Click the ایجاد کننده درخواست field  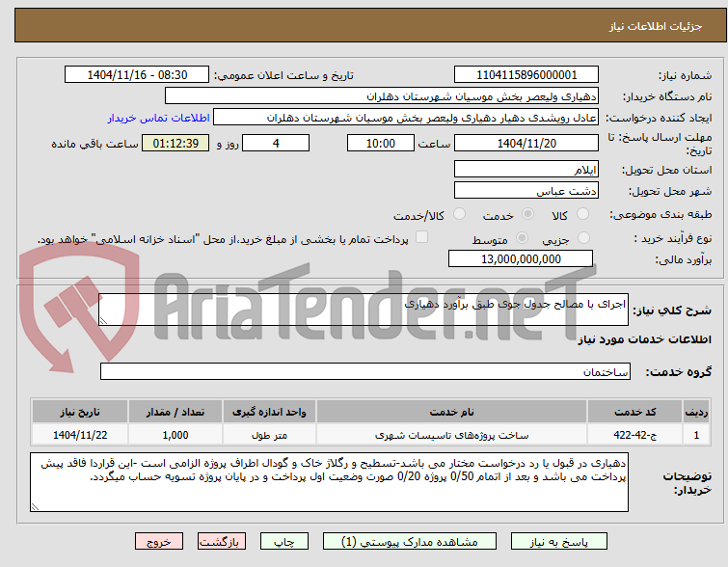(x=406, y=118)
